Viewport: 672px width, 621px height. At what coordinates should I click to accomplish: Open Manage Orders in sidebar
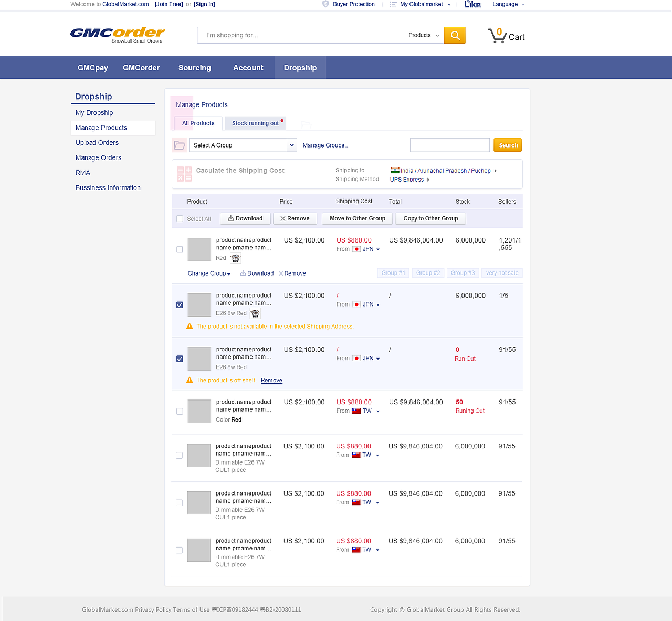tap(98, 157)
